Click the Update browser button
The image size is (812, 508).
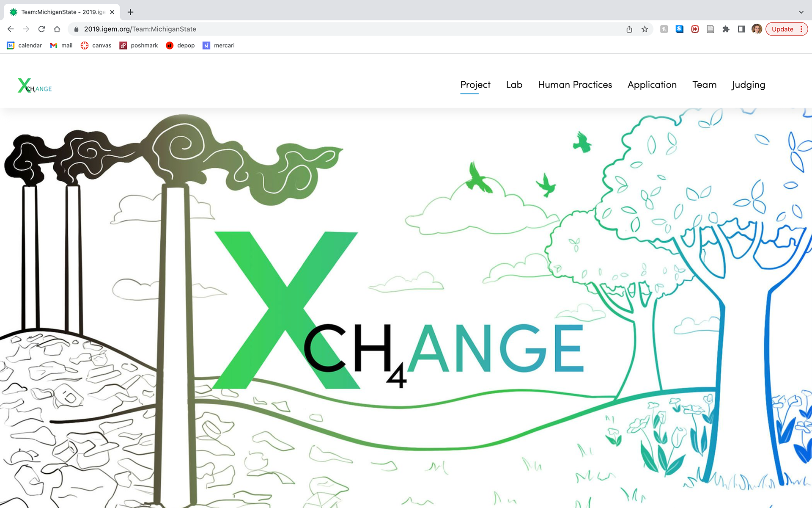[782, 29]
